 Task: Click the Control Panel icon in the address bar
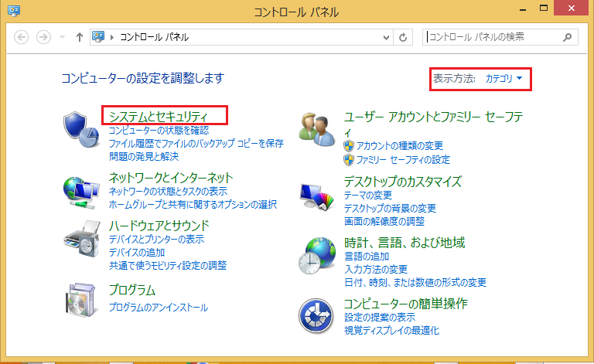tap(98, 36)
